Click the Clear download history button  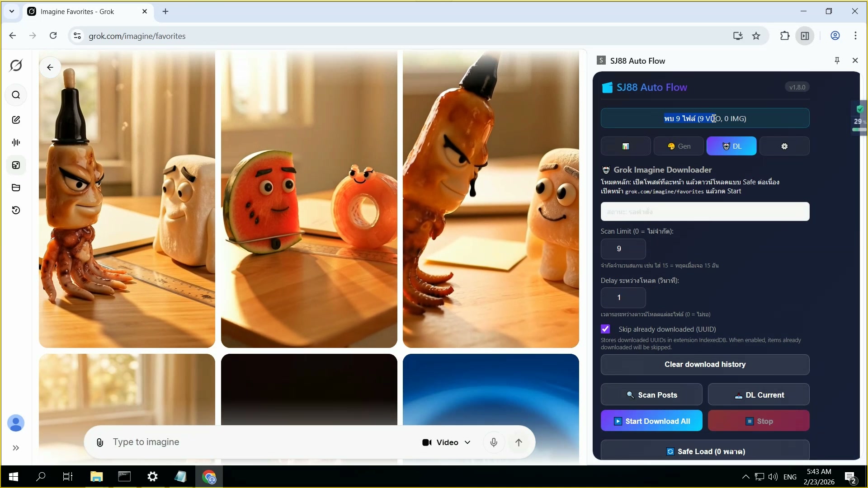[705, 364]
